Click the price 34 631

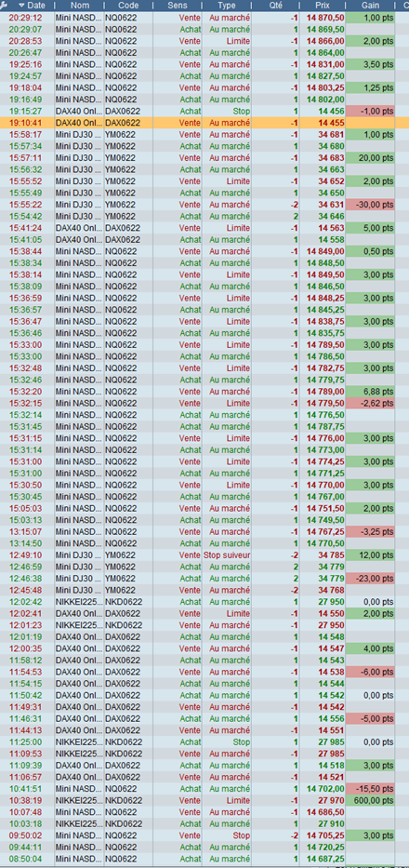pyautogui.click(x=332, y=205)
